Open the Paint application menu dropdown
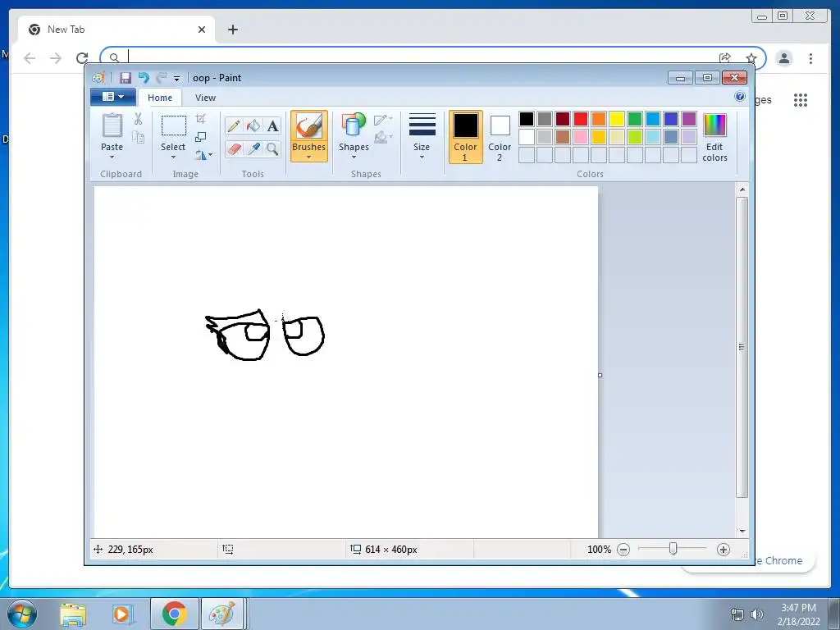The width and height of the screenshot is (840, 630). pos(112,97)
